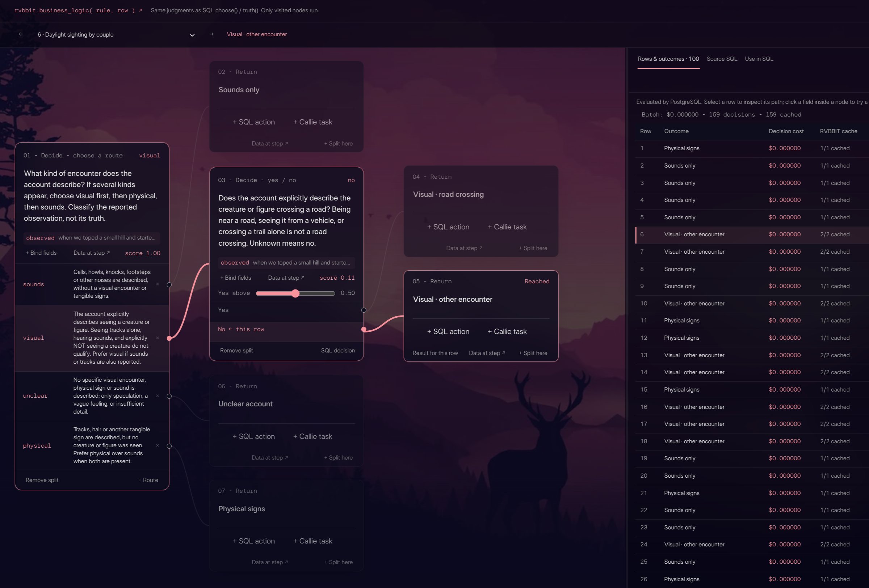
Task: Select row 10 Visual other encounter
Action: coord(752,303)
